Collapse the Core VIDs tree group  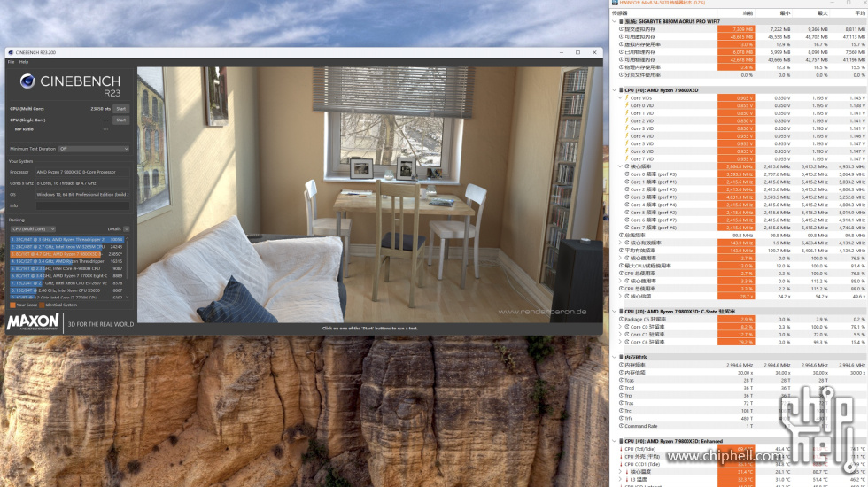click(620, 97)
